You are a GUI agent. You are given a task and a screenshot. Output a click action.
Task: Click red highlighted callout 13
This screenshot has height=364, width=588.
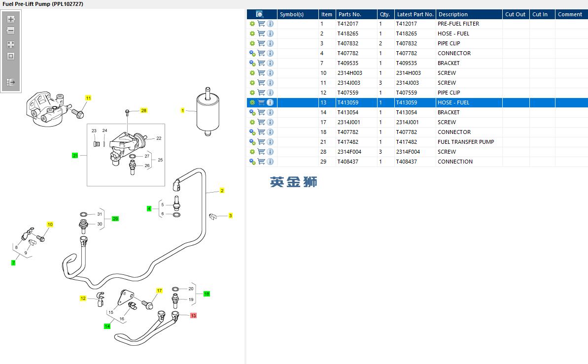pos(193,316)
